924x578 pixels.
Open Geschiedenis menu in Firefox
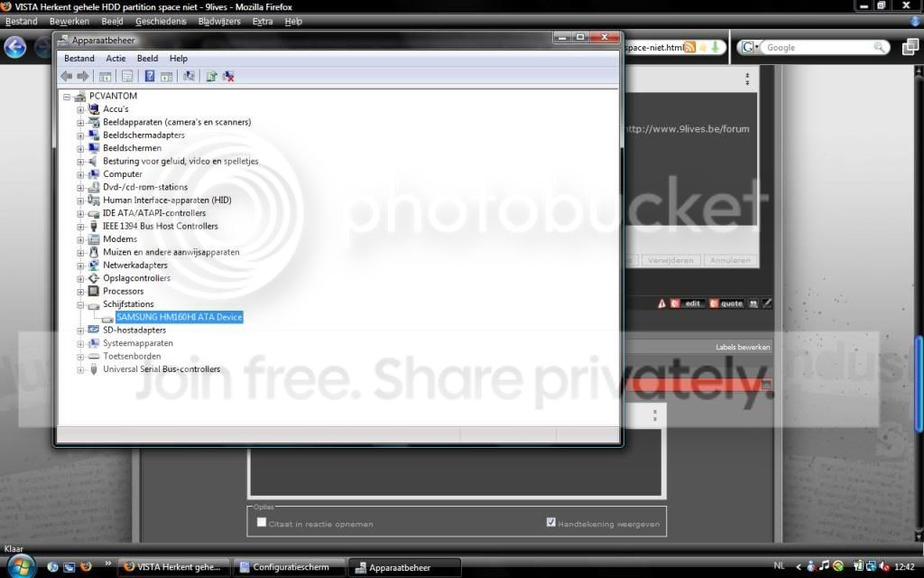point(161,22)
